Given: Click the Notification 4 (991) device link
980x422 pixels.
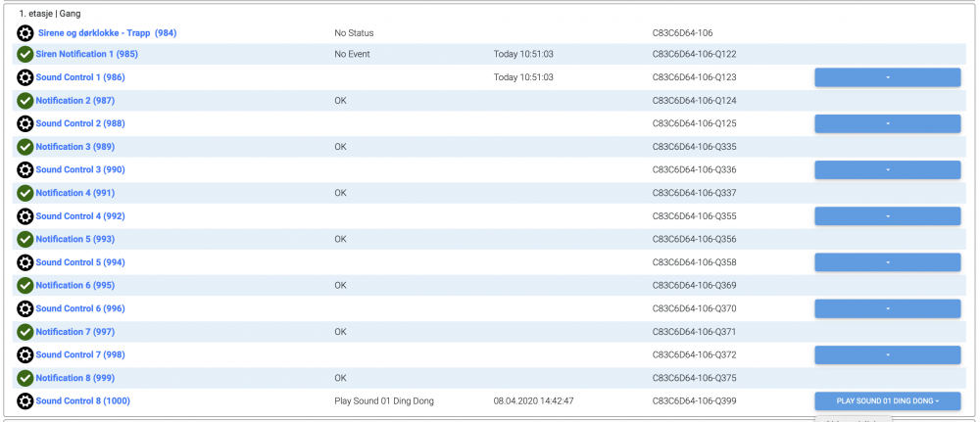Looking at the screenshot, I should [75, 193].
